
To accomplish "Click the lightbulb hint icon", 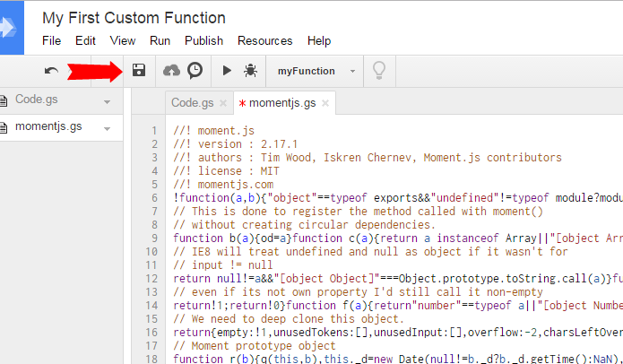I will pyautogui.click(x=379, y=70).
